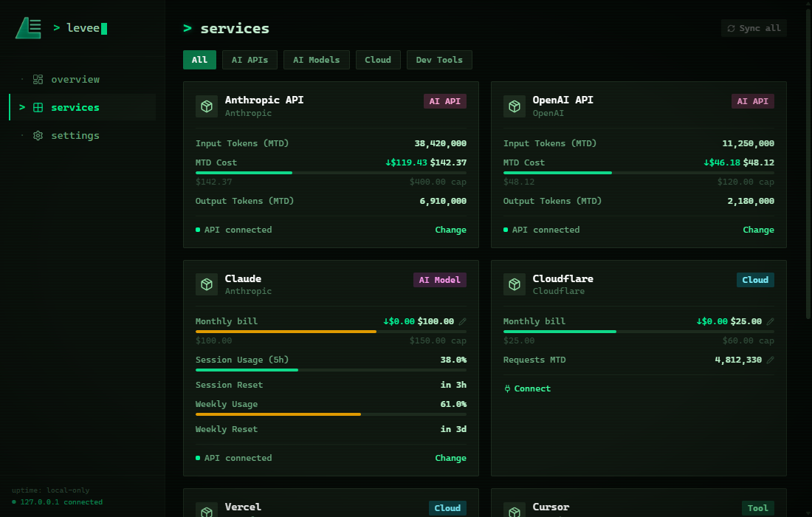Click Claude monthly bill progress bar
Image resolution: width=812 pixels, height=517 pixels.
click(x=331, y=332)
